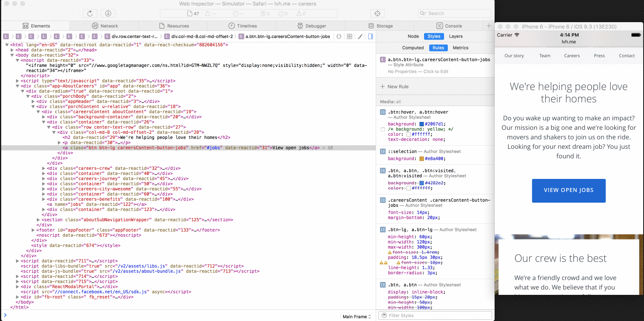The width and height of the screenshot is (644, 321).
Task: Switch sidebar to Node view
Action: 413,36
